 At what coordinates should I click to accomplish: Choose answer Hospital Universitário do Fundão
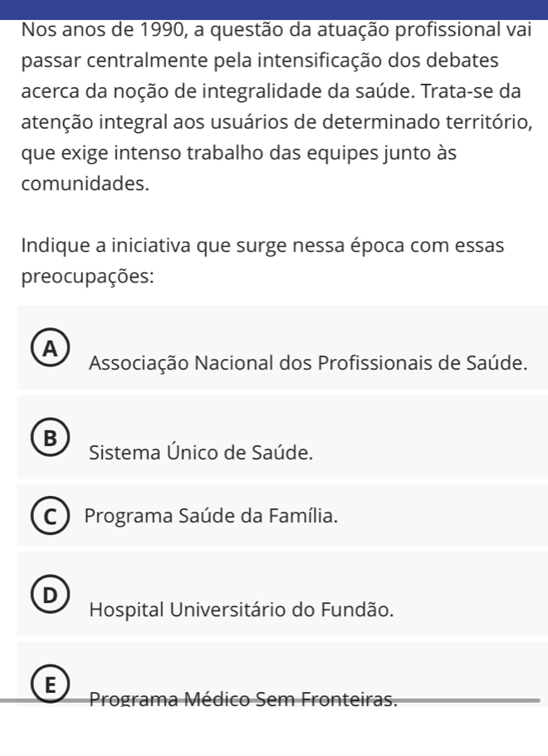pos(241,610)
